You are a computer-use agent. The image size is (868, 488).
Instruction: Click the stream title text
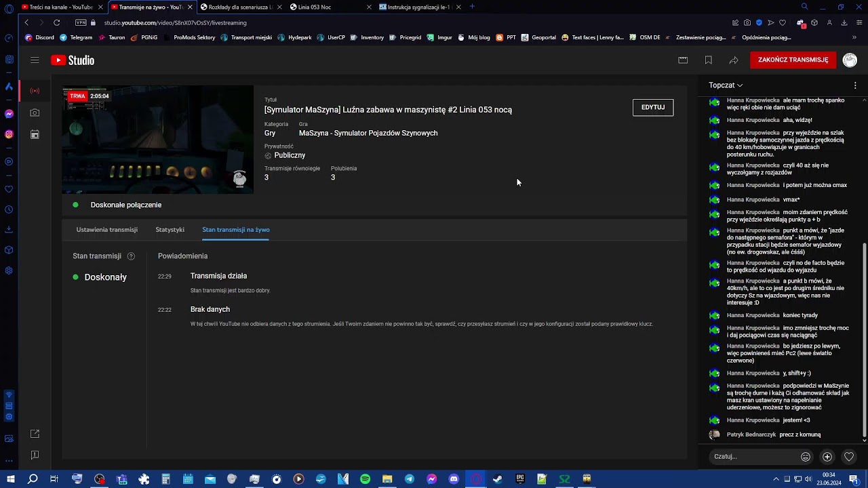point(388,110)
